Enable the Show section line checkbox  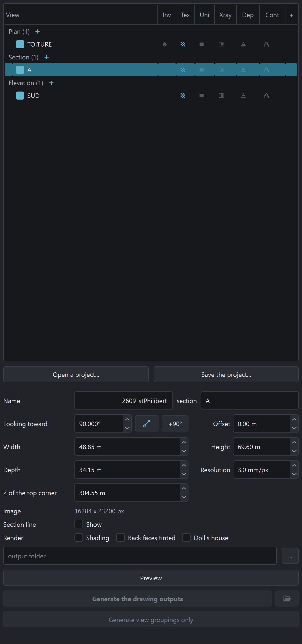tap(79, 524)
